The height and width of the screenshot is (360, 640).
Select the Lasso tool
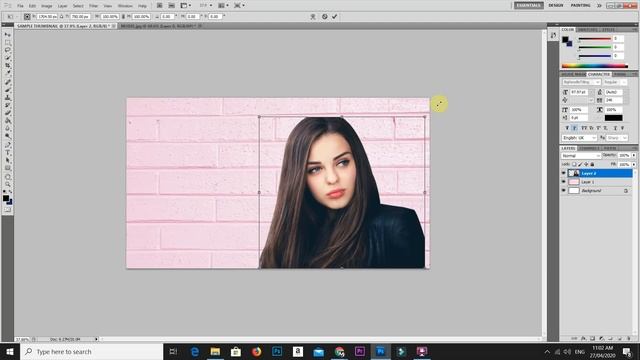click(x=8, y=50)
